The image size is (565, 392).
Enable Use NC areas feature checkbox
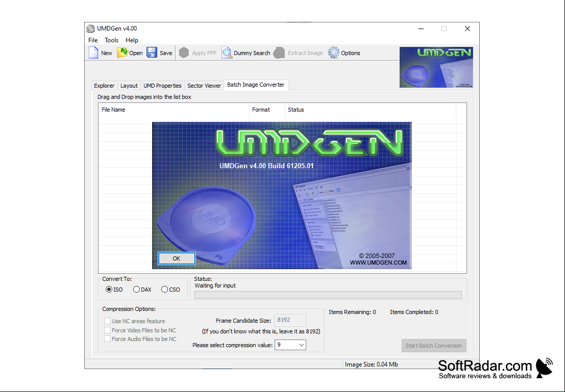[107, 321]
